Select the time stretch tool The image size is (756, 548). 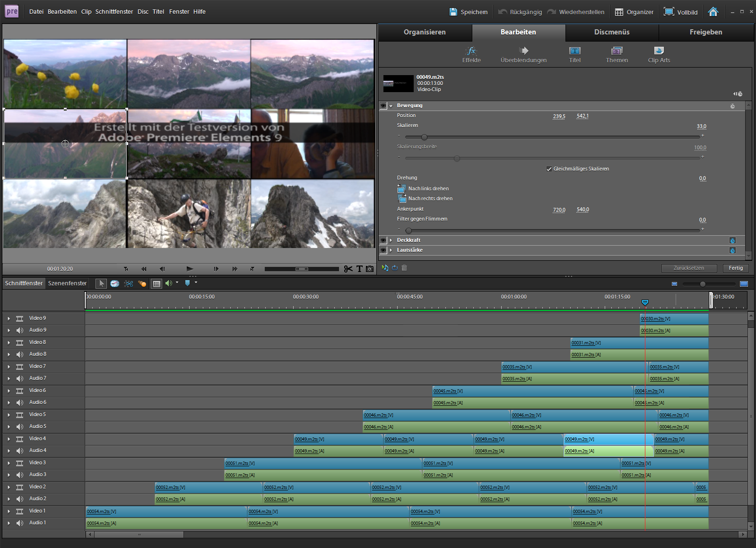pyautogui.click(x=114, y=283)
